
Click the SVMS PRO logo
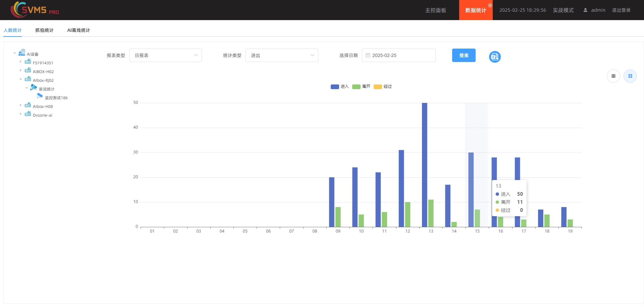35,10
